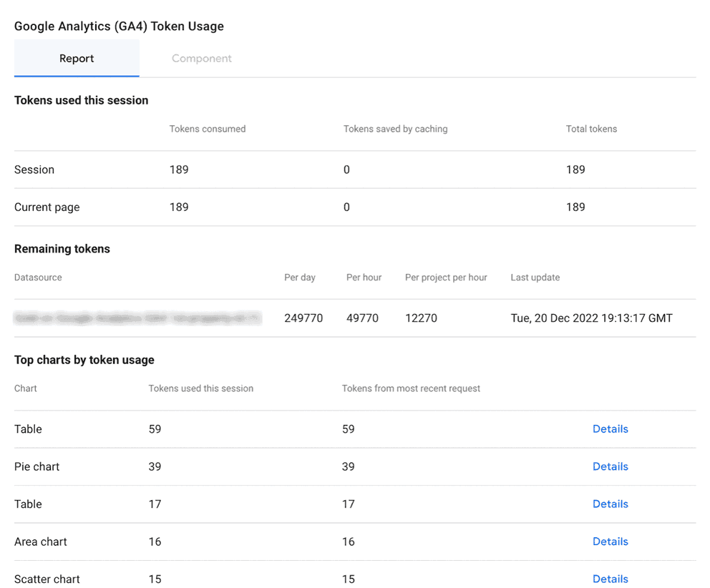Switch to the Component tab
Viewport: 710px width, 588px height.
(x=201, y=58)
